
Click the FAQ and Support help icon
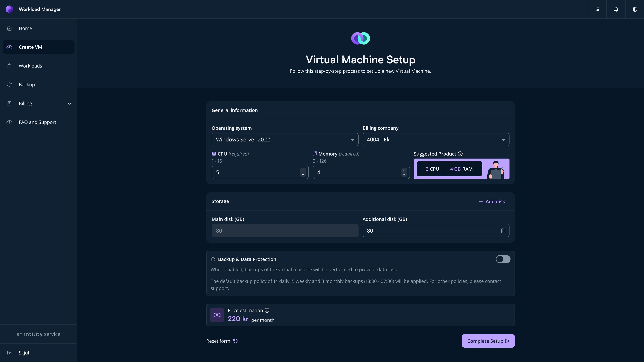[9, 122]
